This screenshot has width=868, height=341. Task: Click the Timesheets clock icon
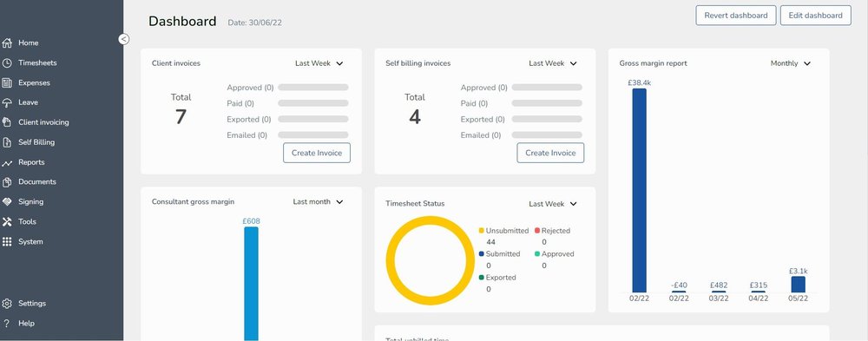click(x=7, y=62)
